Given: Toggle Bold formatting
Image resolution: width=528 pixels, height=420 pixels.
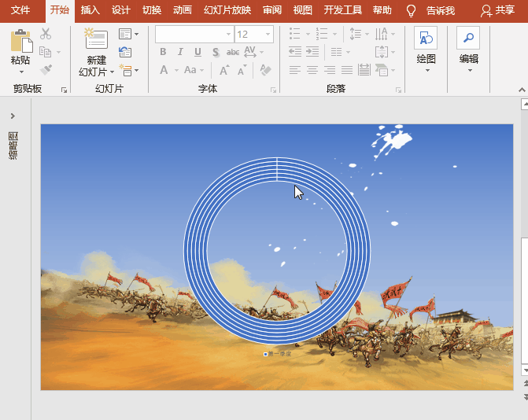Looking at the screenshot, I should pos(163,52).
